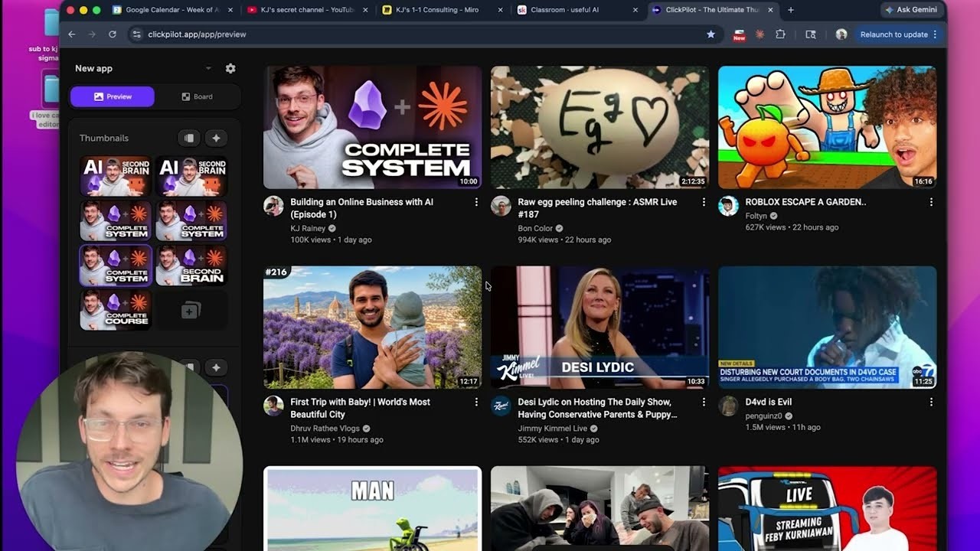Open options menu for Raw egg peeling video
The width and height of the screenshot is (980, 551).
(x=704, y=202)
